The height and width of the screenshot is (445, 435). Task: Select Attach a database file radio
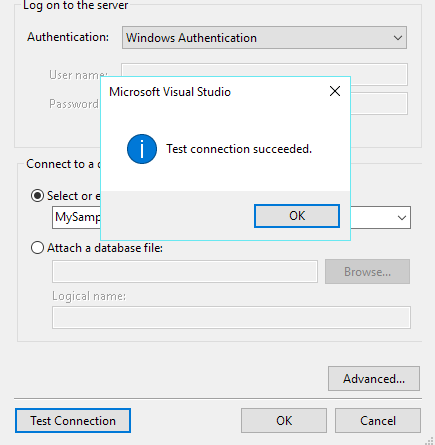[x=37, y=248]
